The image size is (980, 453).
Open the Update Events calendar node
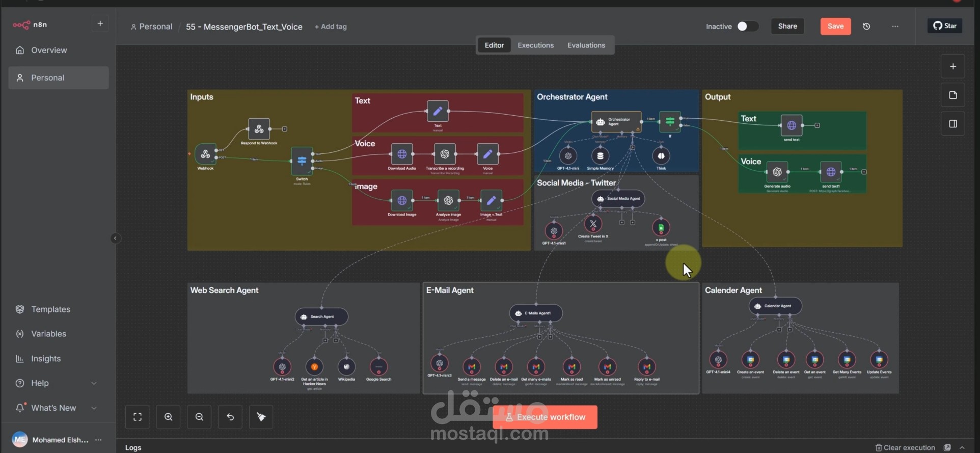pyautogui.click(x=879, y=360)
